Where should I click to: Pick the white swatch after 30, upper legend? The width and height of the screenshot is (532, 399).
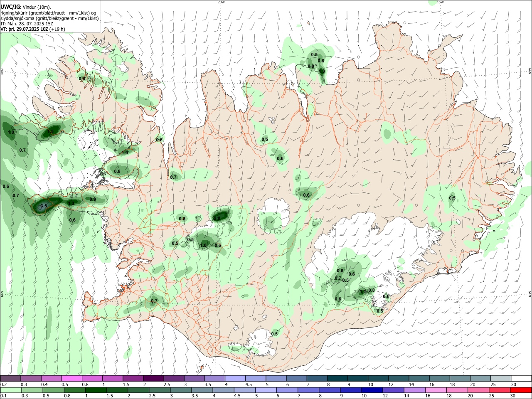521,379
